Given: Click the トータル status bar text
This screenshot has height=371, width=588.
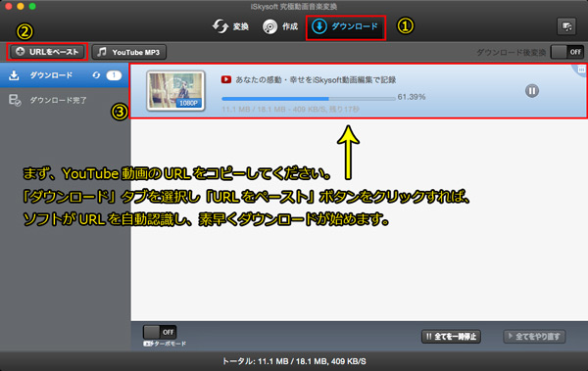Looking at the screenshot, I should pyautogui.click(x=294, y=361).
